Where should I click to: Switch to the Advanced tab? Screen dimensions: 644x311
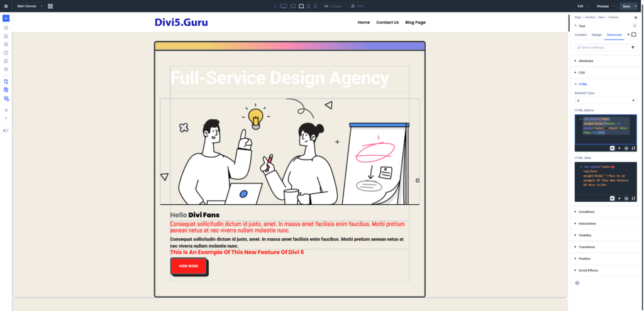[x=614, y=35]
